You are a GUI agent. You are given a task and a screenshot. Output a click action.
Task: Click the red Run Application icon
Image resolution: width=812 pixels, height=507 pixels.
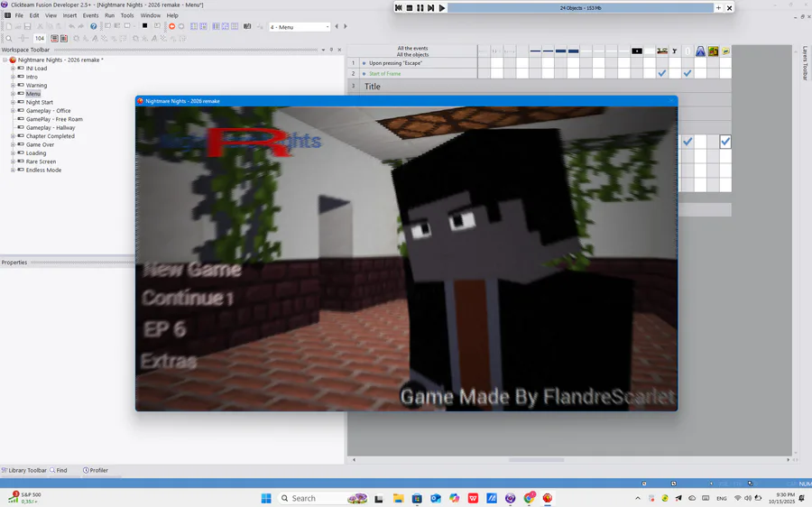(171, 26)
